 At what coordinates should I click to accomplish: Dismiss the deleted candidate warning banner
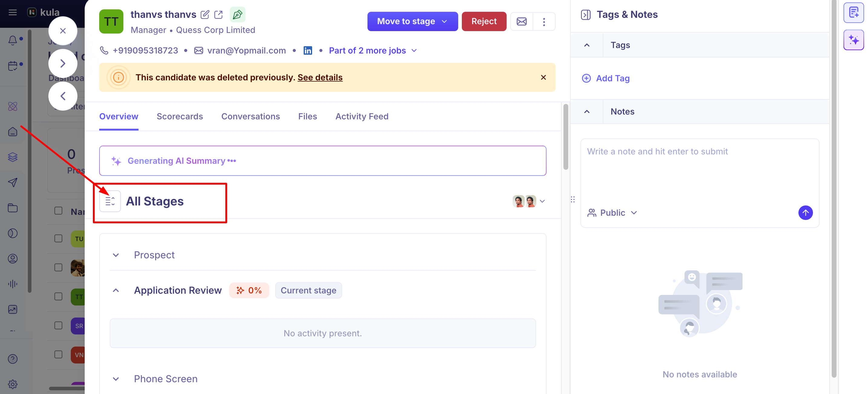(543, 77)
